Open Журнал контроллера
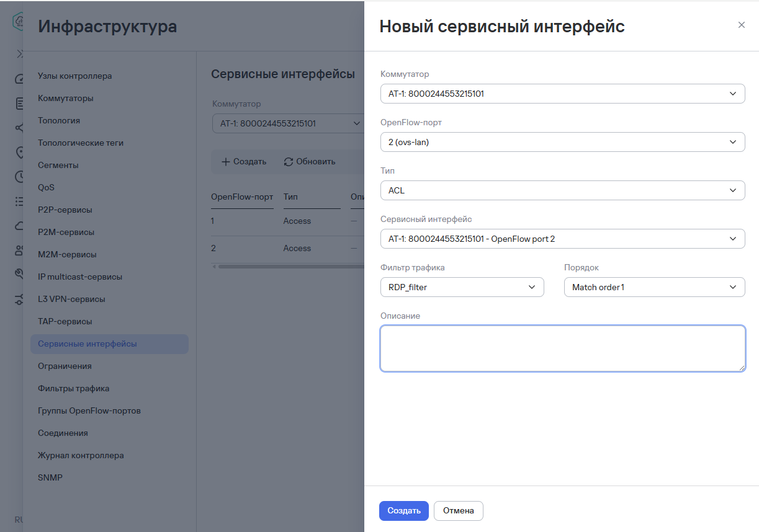The width and height of the screenshot is (759, 532). pos(81,456)
